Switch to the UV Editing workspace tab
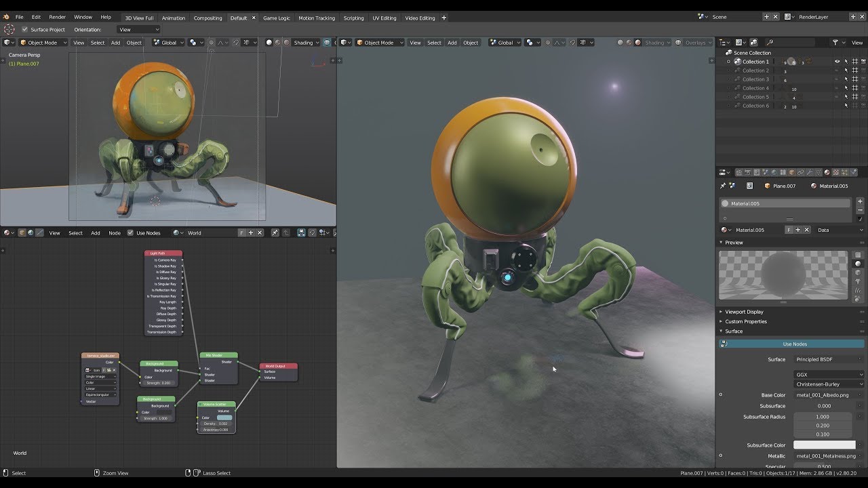This screenshot has width=868, height=488. [384, 18]
